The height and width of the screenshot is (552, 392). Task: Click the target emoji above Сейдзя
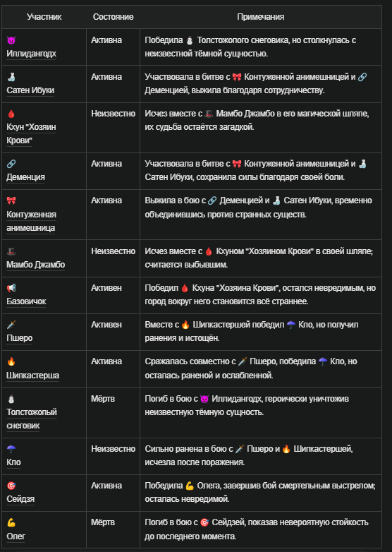(x=11, y=486)
